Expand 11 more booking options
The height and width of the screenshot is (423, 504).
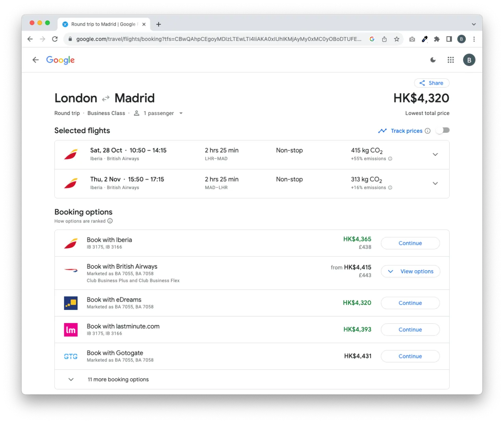click(x=252, y=380)
